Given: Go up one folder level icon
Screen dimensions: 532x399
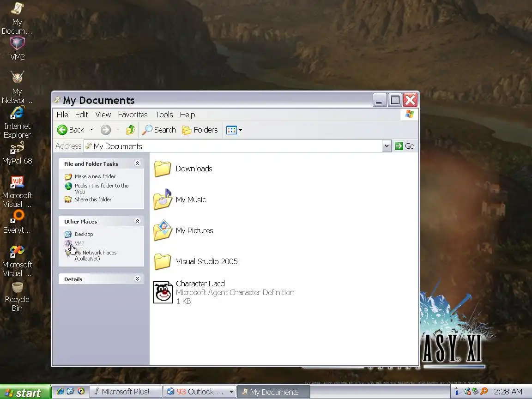Looking at the screenshot, I should pyautogui.click(x=131, y=130).
